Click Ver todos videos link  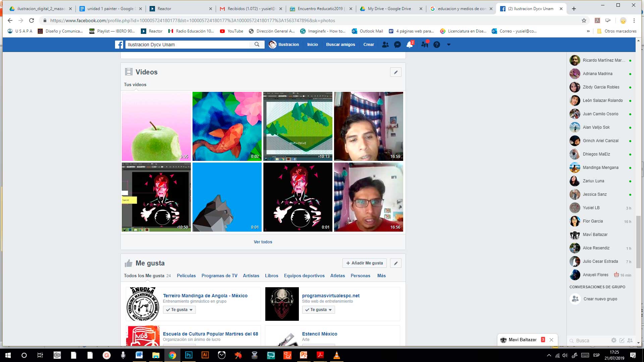(x=263, y=242)
